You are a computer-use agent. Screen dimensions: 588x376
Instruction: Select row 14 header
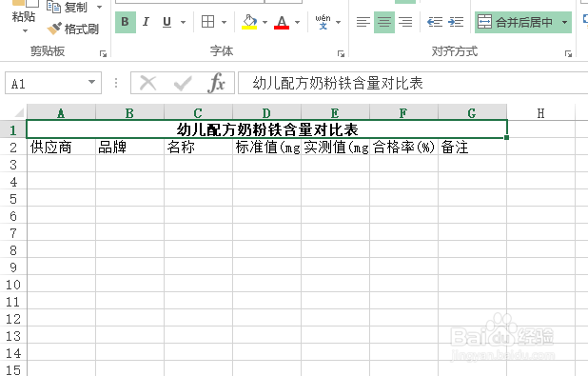(x=13, y=353)
